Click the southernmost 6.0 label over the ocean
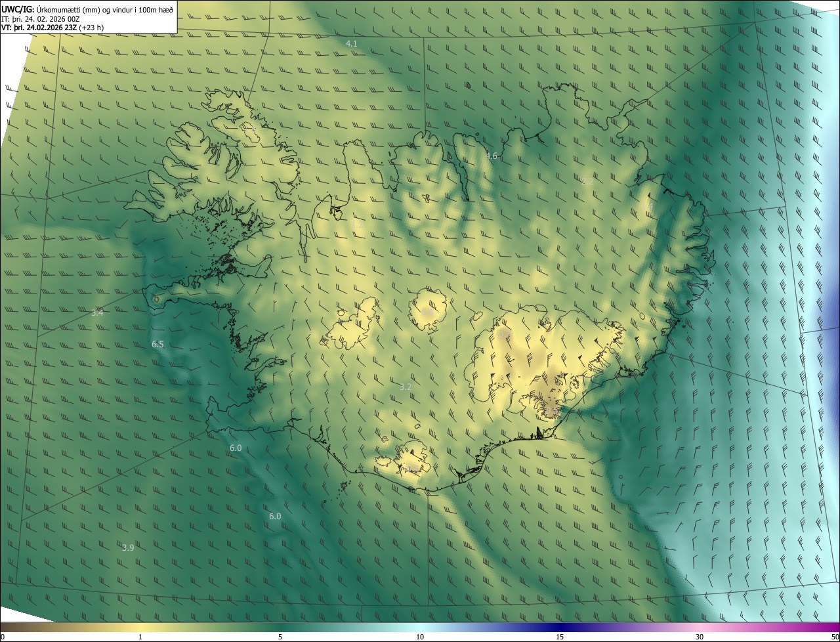Viewport: 840px width, 642px height. click(275, 517)
